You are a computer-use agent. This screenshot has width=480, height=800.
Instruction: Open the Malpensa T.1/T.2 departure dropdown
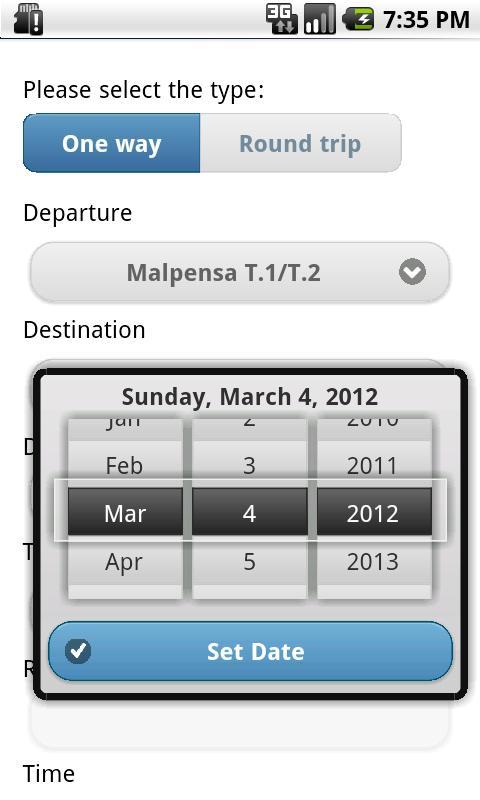point(240,272)
